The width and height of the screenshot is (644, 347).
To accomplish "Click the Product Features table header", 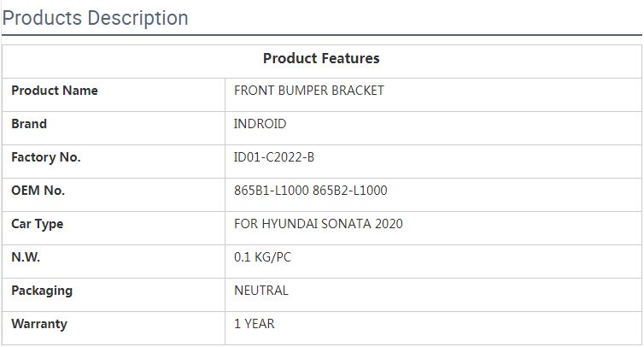I will [321, 59].
